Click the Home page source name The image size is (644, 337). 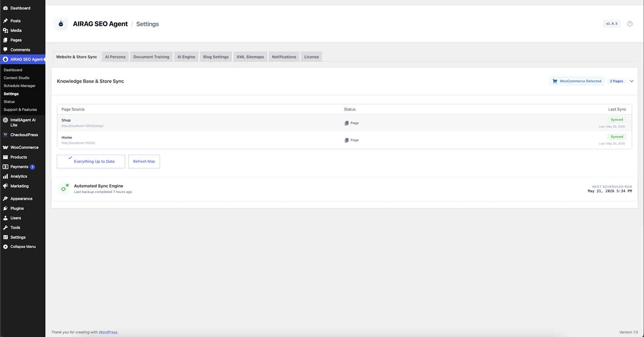coord(67,138)
